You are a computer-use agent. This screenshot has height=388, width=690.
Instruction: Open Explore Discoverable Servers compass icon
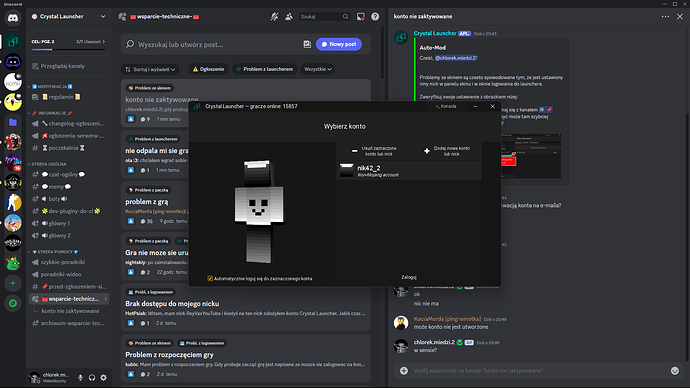(13, 303)
